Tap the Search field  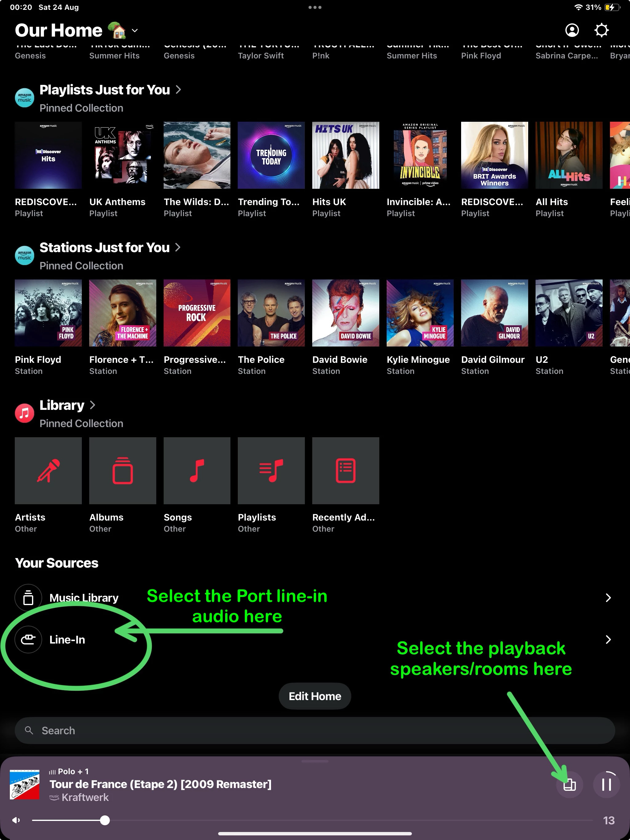click(x=315, y=731)
